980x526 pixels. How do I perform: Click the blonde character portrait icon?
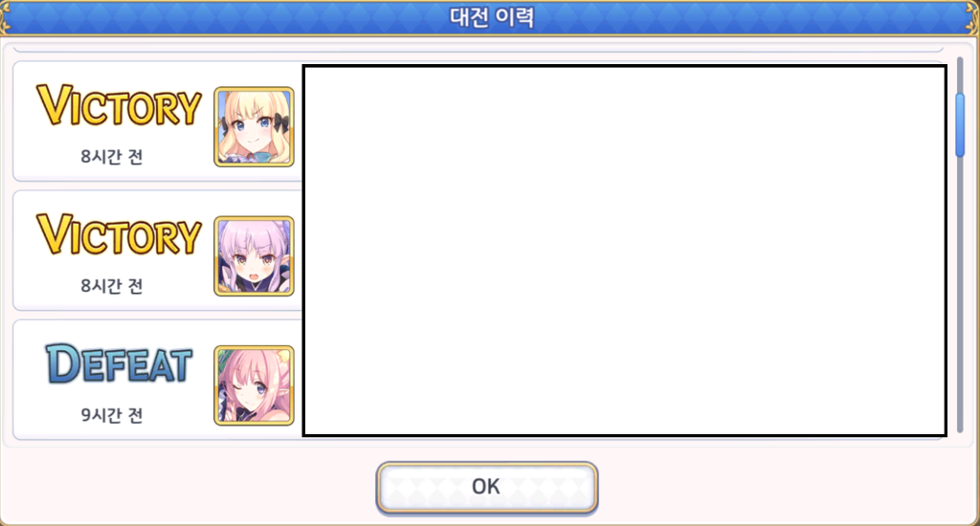click(x=254, y=127)
